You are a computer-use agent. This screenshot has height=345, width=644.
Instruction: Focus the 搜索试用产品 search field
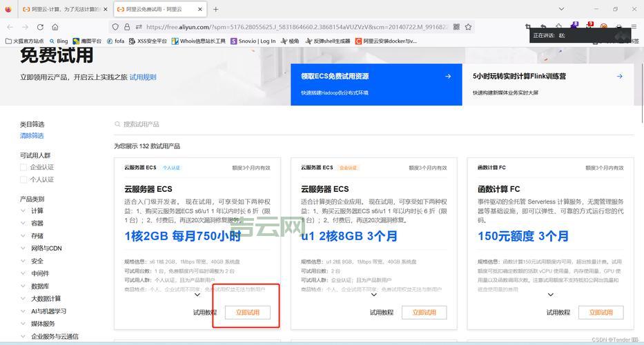click(373, 124)
